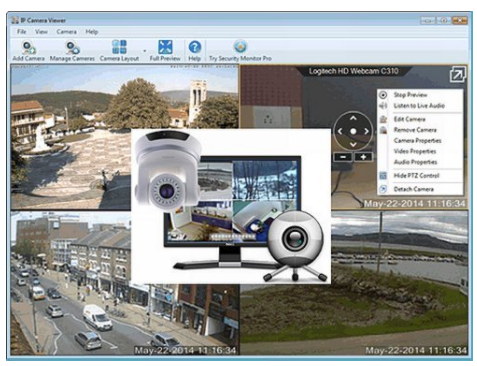477x366 pixels.
Task: Click the PTZ zoom out minus button
Action: coord(343,157)
